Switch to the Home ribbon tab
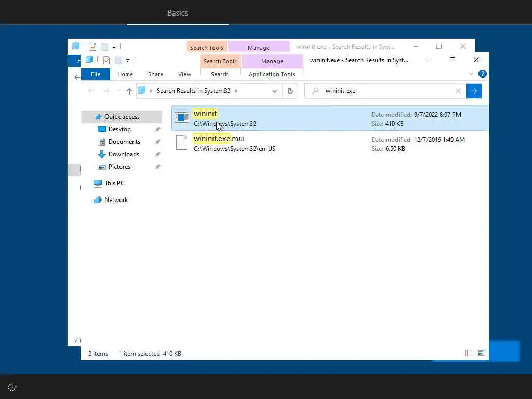Viewport: 532px width, 399px height. coord(125,74)
